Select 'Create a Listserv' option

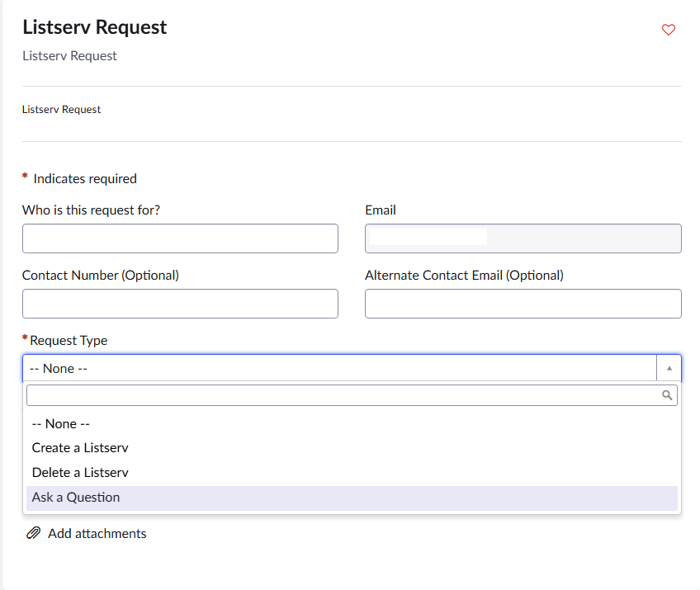(80, 448)
